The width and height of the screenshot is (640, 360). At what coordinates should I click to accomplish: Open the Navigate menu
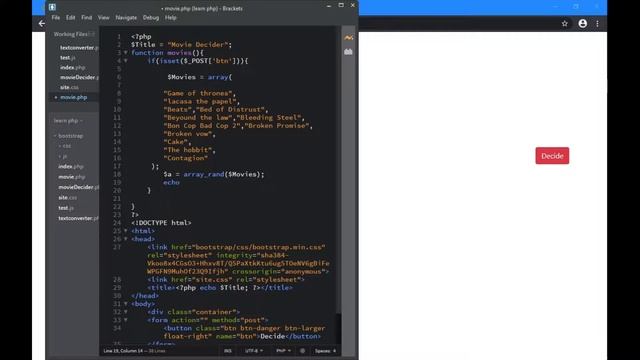tap(126, 18)
